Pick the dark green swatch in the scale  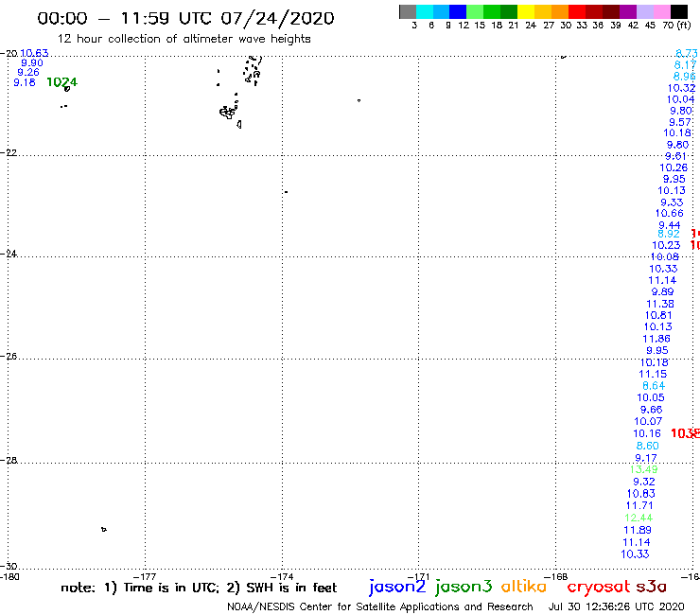pos(509,11)
